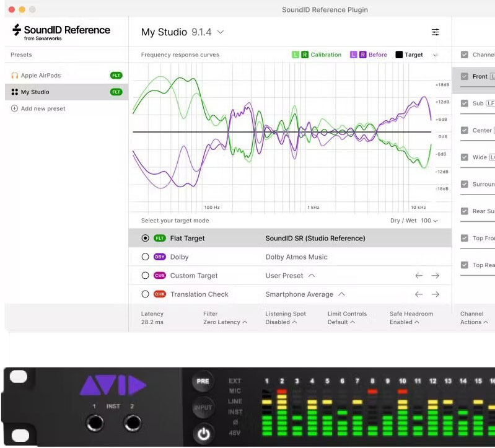Click the Apple AirPods headphone icon
The image size is (495, 448).
tap(14, 76)
